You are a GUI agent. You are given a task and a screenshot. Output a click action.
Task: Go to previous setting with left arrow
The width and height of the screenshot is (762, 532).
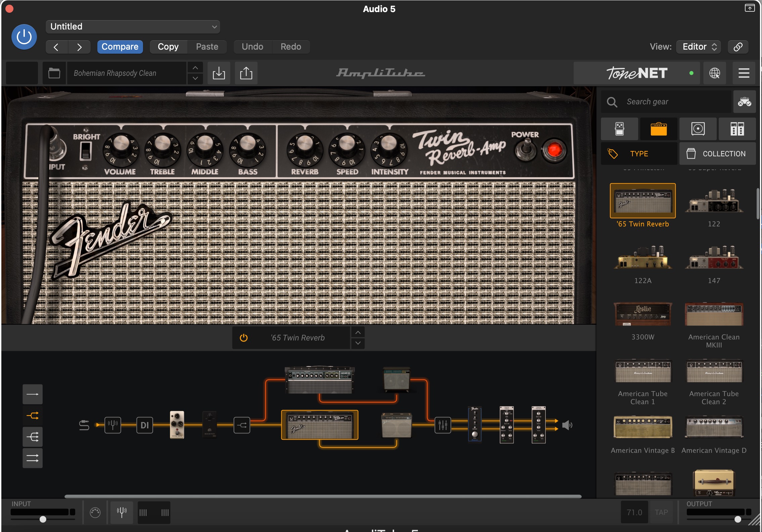(x=56, y=47)
